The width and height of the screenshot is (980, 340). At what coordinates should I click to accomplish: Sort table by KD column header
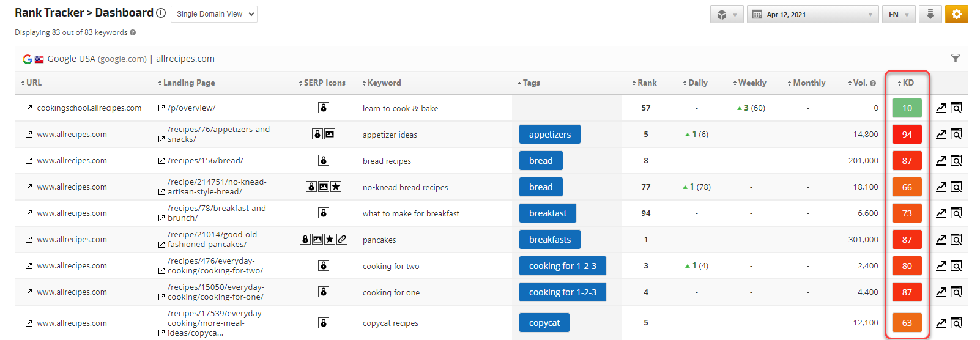[906, 83]
